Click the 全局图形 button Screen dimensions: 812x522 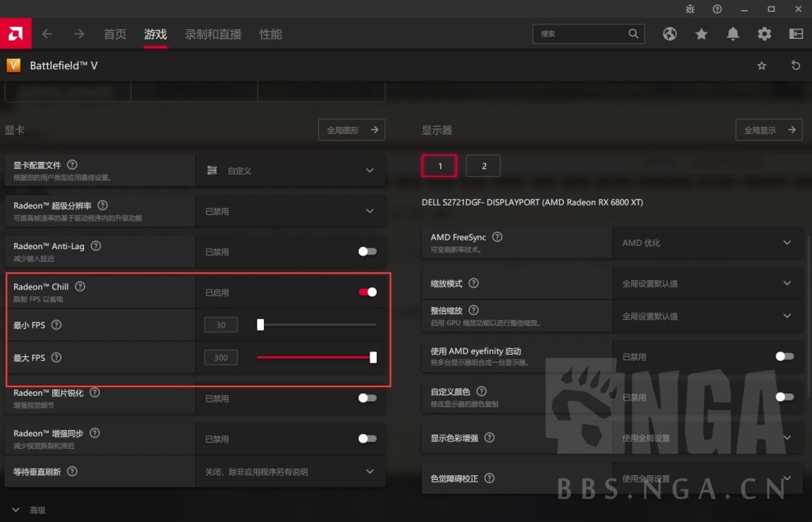pyautogui.click(x=351, y=129)
